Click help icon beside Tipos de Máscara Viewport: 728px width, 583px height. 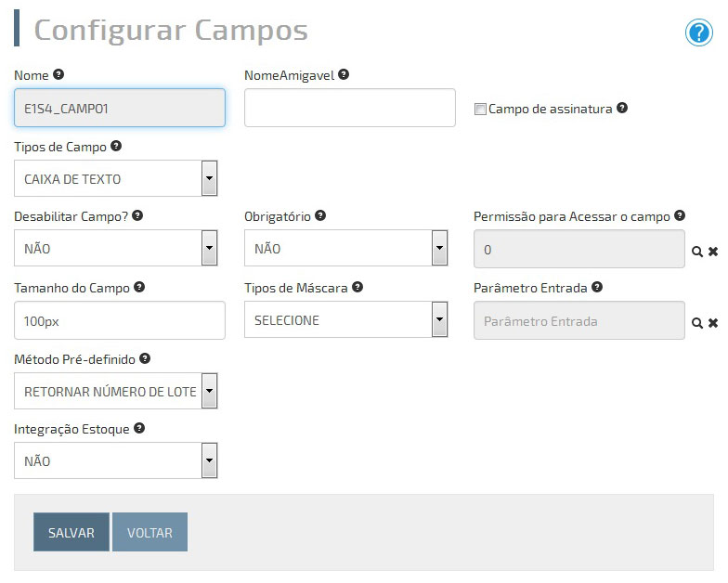click(x=357, y=287)
